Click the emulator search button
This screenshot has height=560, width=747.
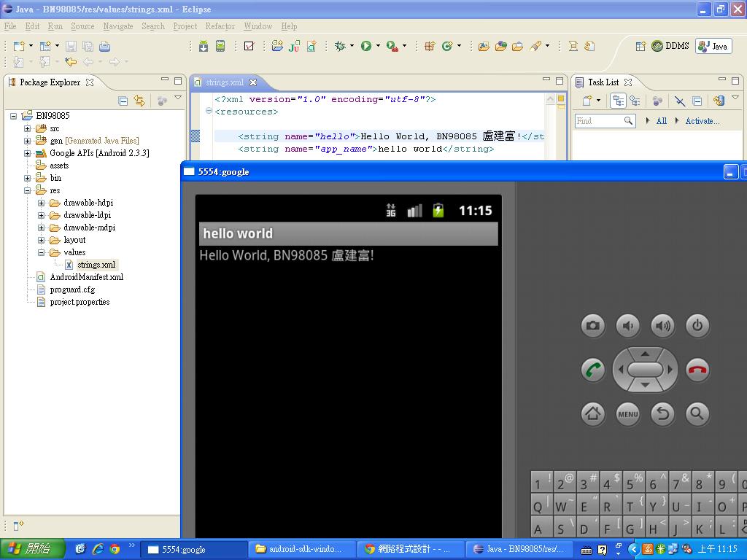click(x=697, y=414)
